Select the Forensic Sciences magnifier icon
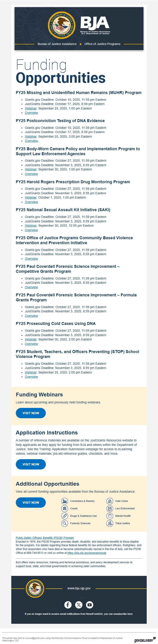158x644 pixels. coord(65,523)
